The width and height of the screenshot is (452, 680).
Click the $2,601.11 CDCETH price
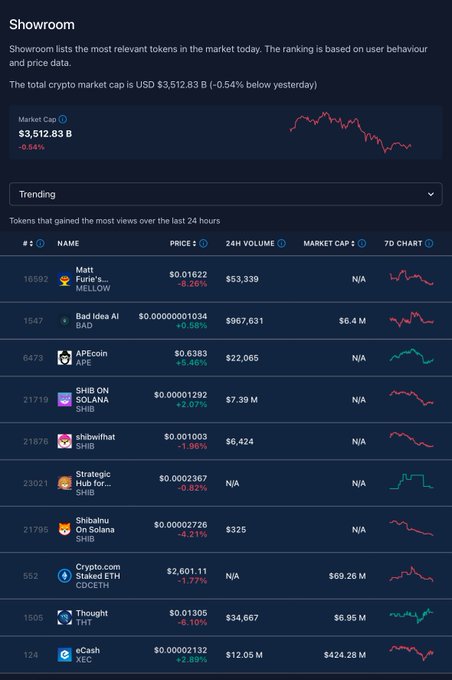pos(187,571)
